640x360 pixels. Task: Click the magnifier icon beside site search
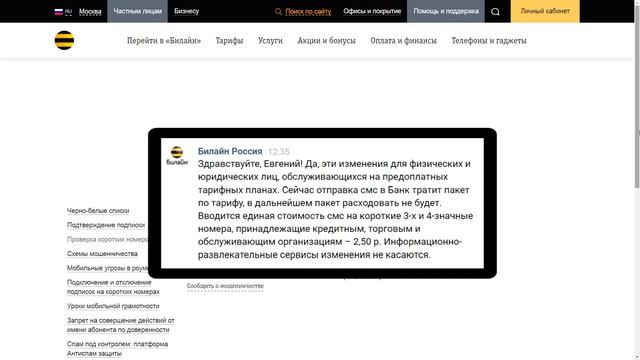tap(278, 11)
